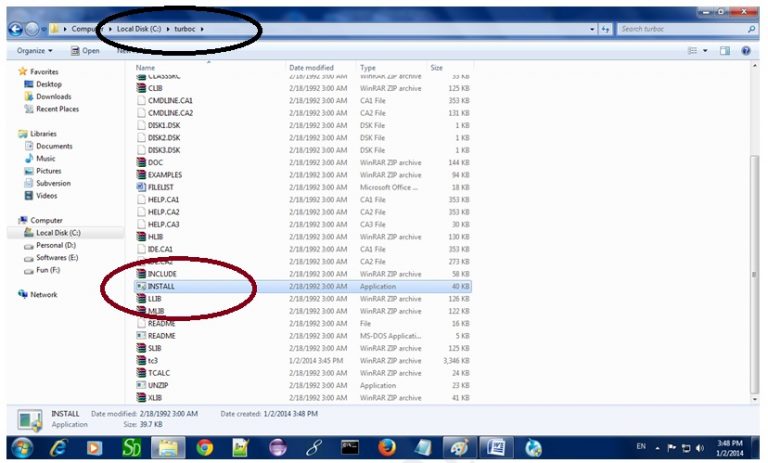Open the Organize dropdown menu
Image resolution: width=768 pixels, height=463 pixels.
(x=34, y=50)
